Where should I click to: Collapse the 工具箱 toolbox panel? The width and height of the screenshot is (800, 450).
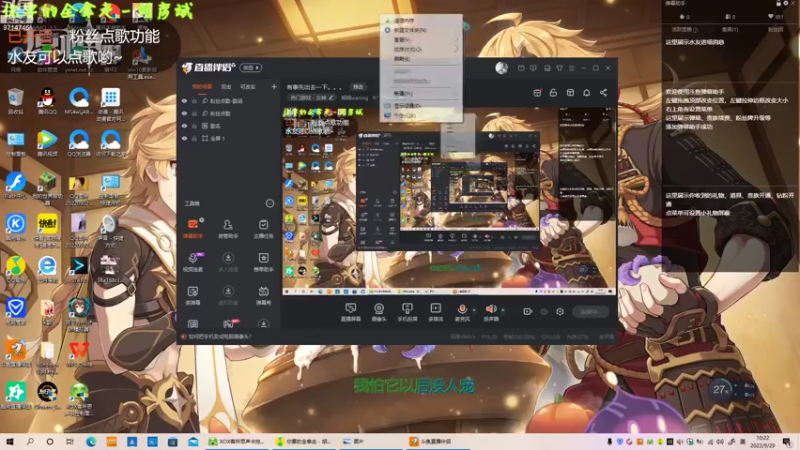click(270, 204)
